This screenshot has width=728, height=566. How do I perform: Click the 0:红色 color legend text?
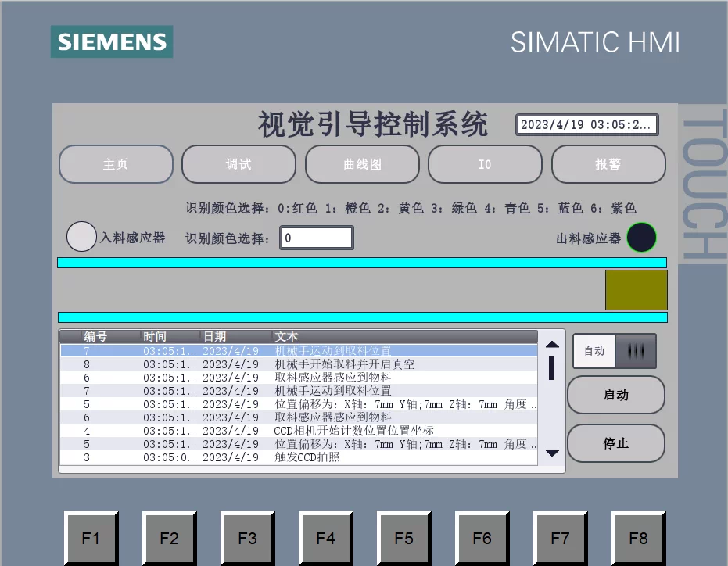coord(298,208)
